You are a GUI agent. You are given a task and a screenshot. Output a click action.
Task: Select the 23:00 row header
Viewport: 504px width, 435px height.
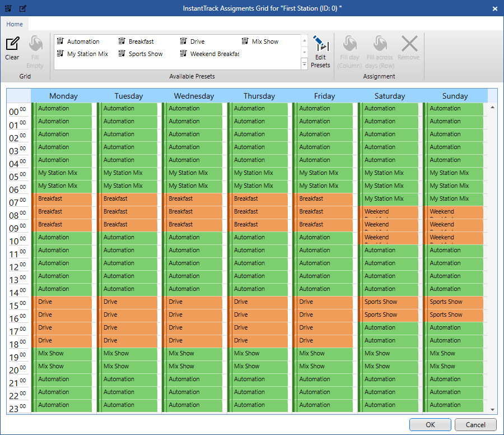pyautogui.click(x=18, y=408)
